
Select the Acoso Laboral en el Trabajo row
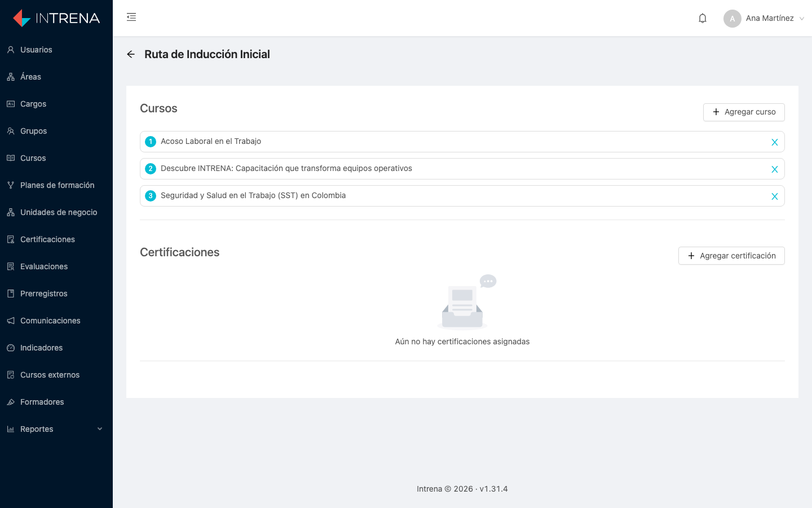(462, 142)
